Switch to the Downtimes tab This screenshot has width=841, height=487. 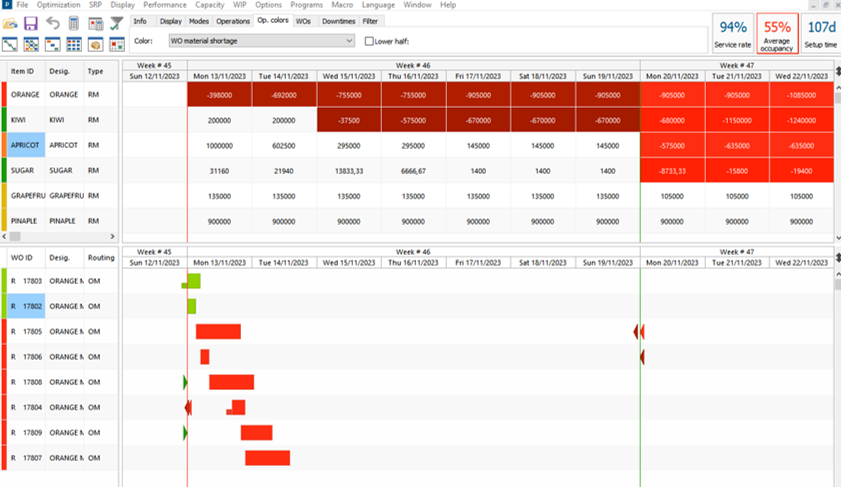[x=338, y=20]
